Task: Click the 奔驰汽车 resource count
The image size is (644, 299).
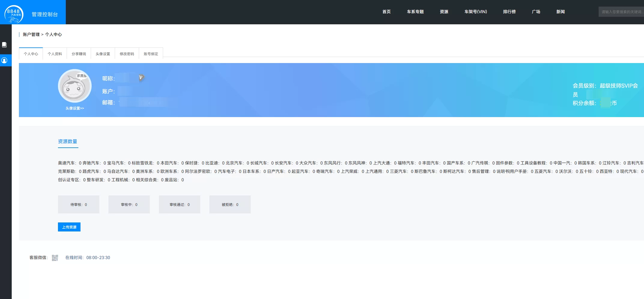Action: click(94, 163)
